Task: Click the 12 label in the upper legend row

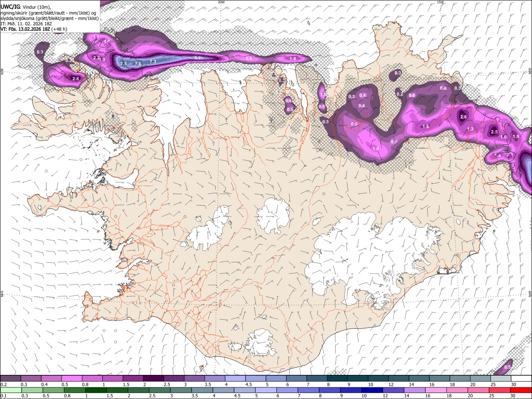Action: pyautogui.click(x=391, y=384)
